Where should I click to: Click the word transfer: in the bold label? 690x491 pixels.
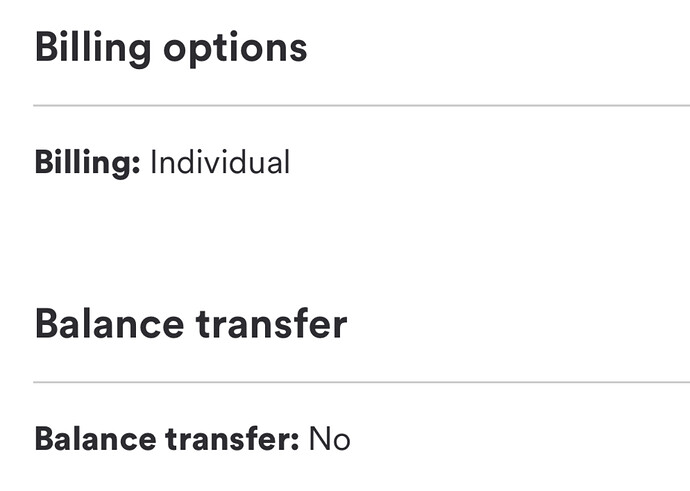(x=232, y=439)
